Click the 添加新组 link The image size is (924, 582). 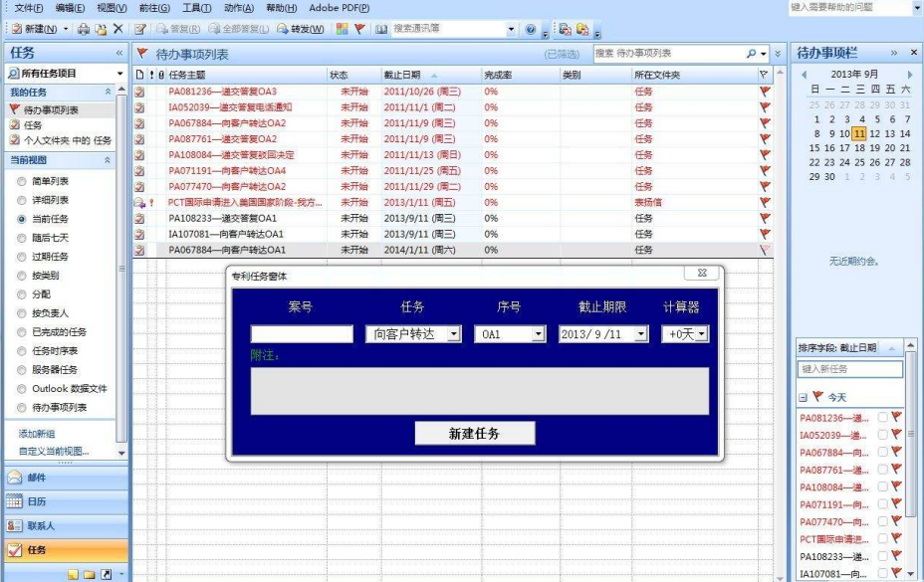(x=37, y=434)
